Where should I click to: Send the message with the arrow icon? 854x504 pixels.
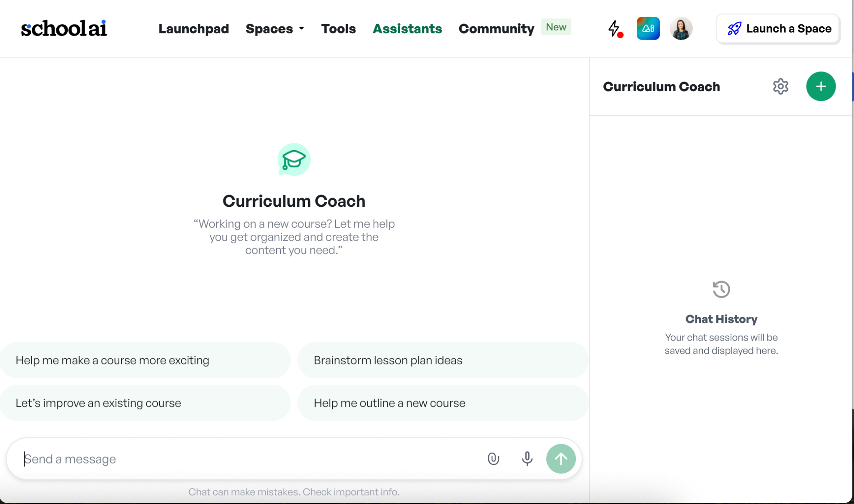click(560, 459)
